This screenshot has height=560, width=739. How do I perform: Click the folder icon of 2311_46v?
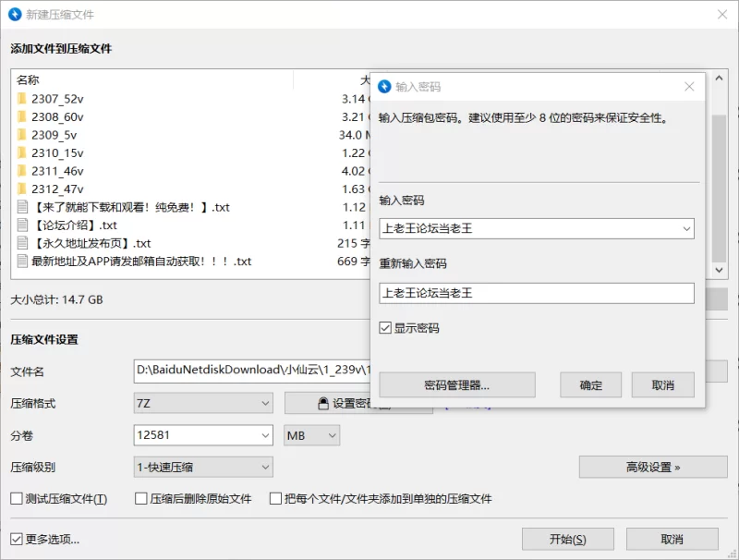click(21, 171)
